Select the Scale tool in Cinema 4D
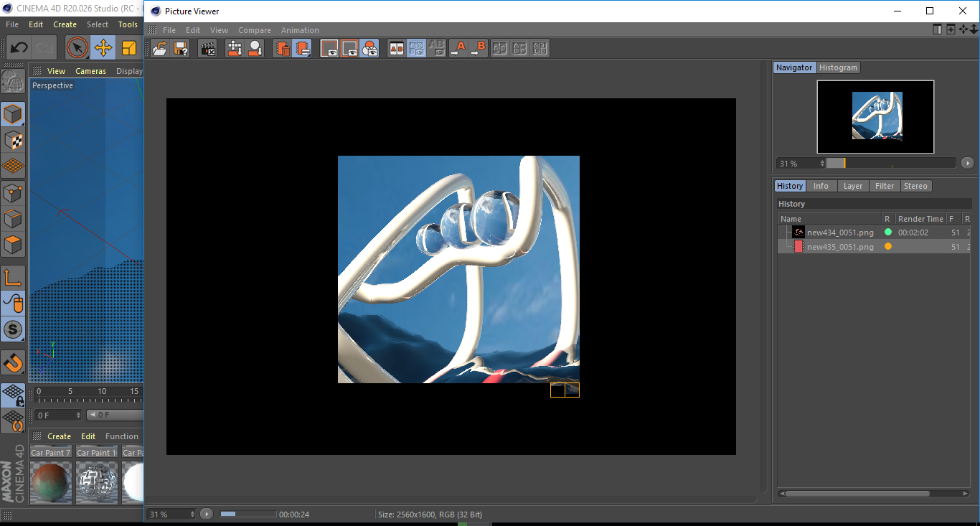Viewport: 980px width, 526px height. coord(129,48)
